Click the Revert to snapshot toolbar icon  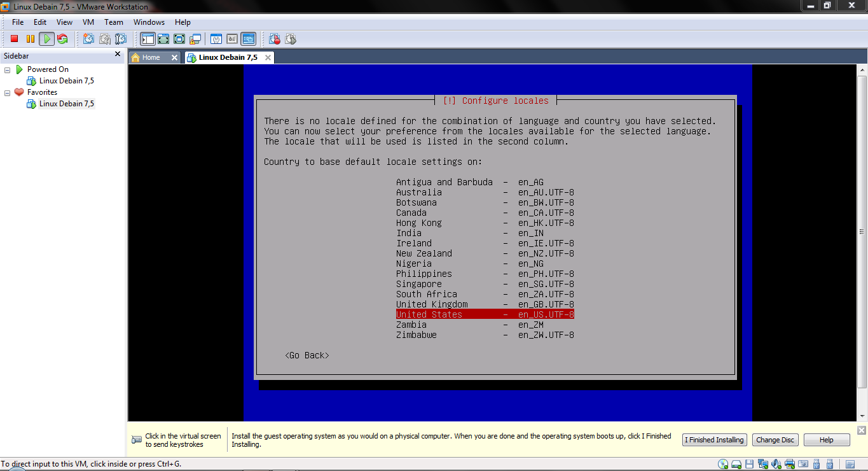(x=105, y=39)
